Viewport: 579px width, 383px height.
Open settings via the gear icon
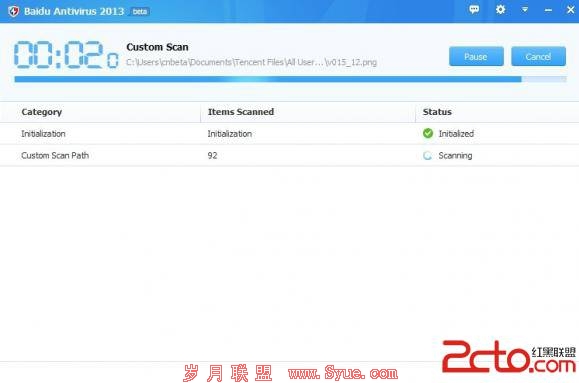tap(500, 10)
